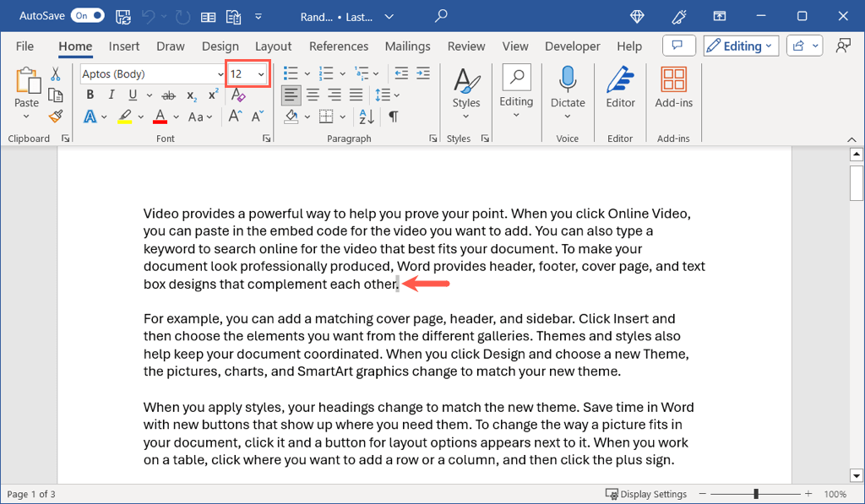
Task: Click the Clear All Formatting icon
Action: [x=237, y=95]
